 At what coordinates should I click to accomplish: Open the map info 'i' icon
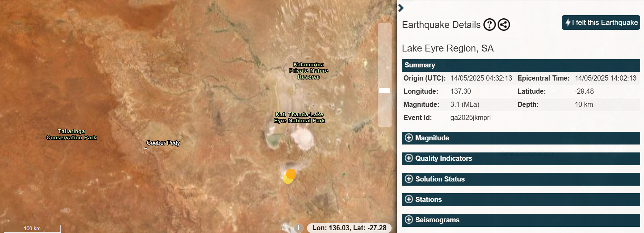pos(298,228)
